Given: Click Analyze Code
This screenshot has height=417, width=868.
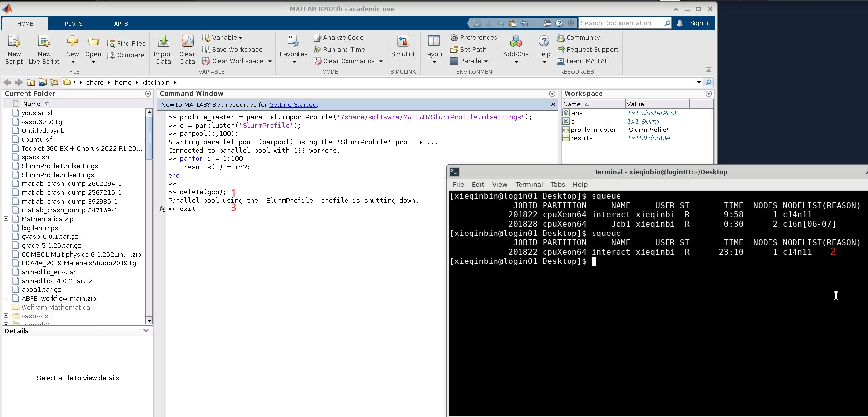Looking at the screenshot, I should pyautogui.click(x=339, y=37).
